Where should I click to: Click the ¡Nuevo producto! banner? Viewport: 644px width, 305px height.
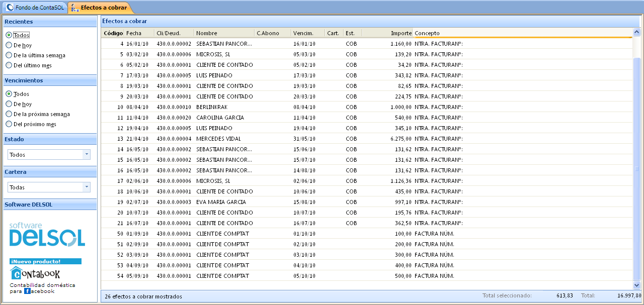click(45, 261)
